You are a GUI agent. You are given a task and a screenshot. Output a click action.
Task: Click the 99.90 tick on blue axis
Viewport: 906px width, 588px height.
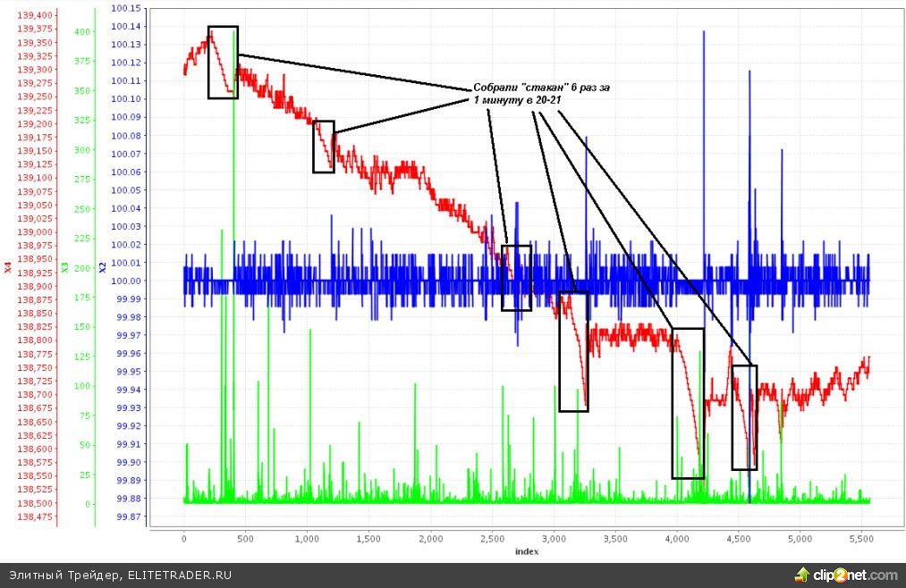(128, 462)
